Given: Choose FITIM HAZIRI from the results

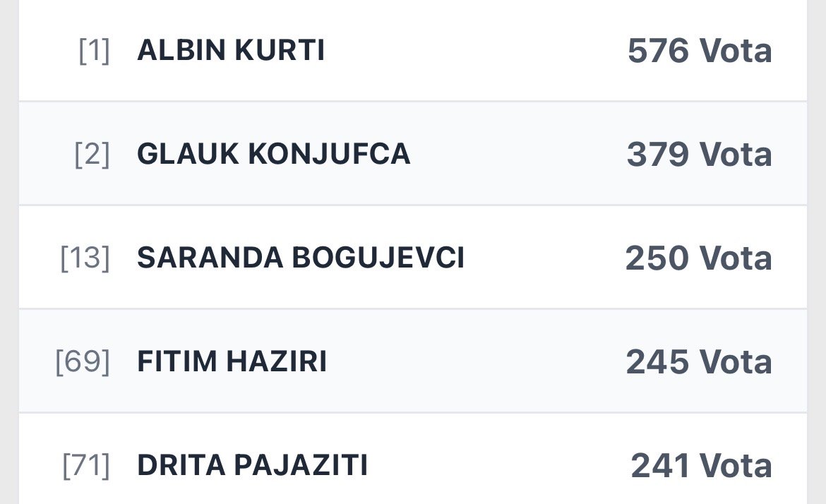Looking at the screenshot, I should click(x=232, y=362).
